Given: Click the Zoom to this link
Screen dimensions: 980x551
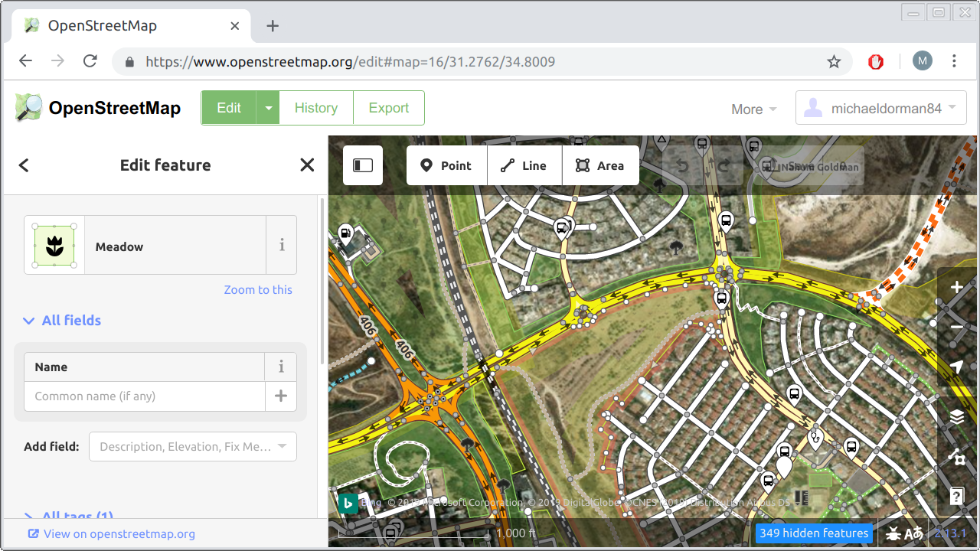Looking at the screenshot, I should point(258,289).
